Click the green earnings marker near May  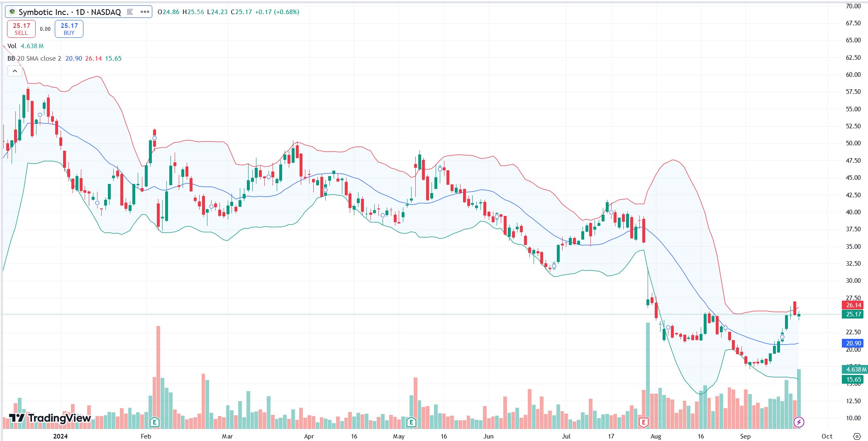[x=411, y=422]
